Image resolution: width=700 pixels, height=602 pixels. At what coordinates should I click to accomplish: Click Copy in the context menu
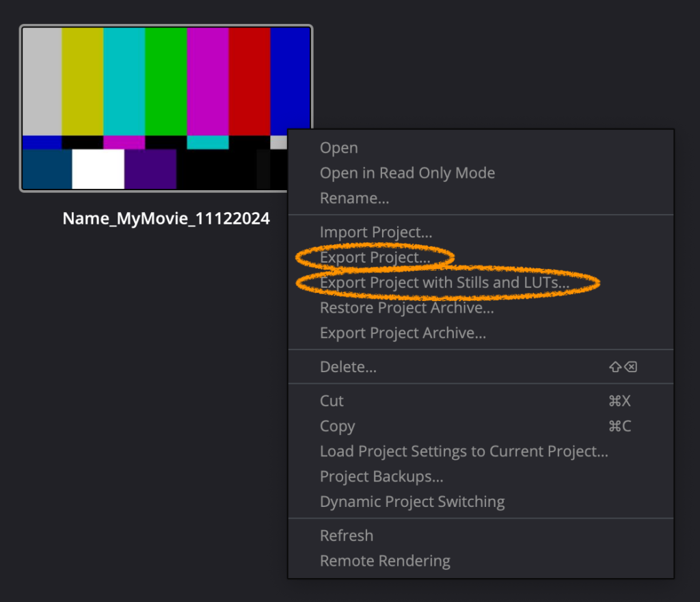click(337, 426)
